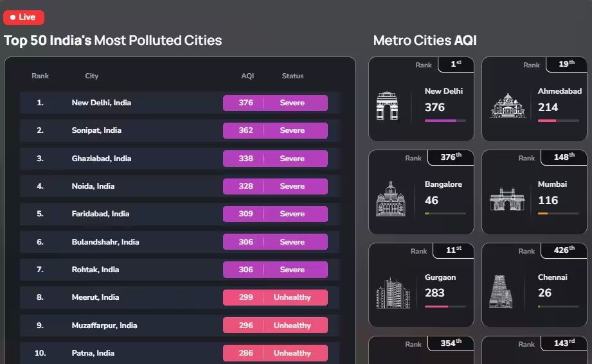
Task: Click Unhealthy status for Patna
Action: 292,353
